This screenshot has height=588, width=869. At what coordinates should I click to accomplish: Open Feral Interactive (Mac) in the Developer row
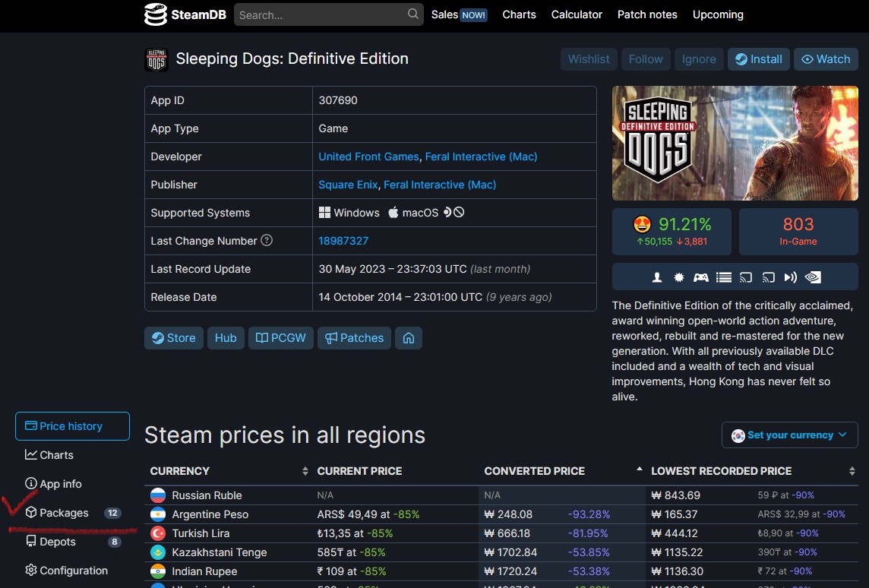point(481,156)
